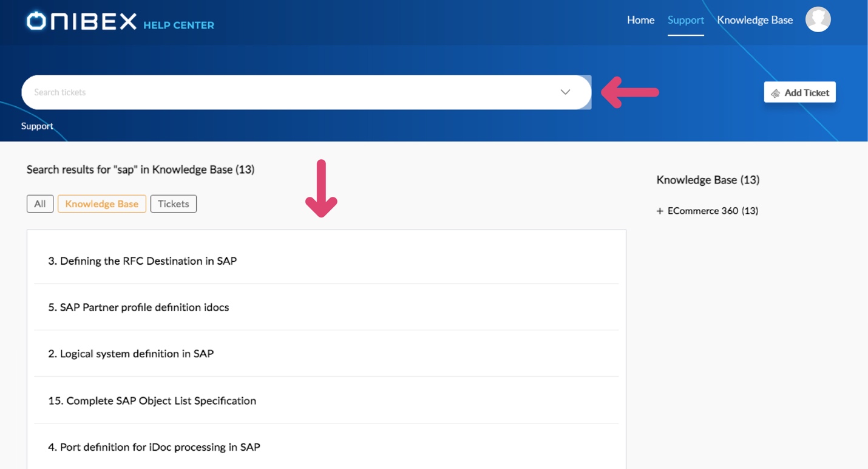Open article Defining the RFC Destination in SAP
The image size is (868, 469).
[x=143, y=261]
